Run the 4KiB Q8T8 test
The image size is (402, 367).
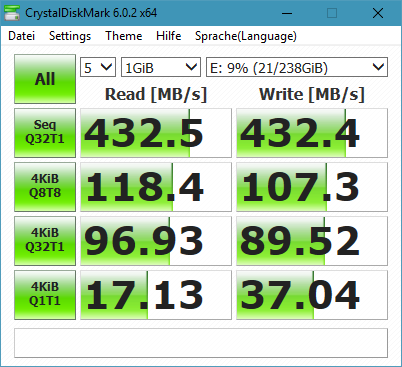click(45, 187)
